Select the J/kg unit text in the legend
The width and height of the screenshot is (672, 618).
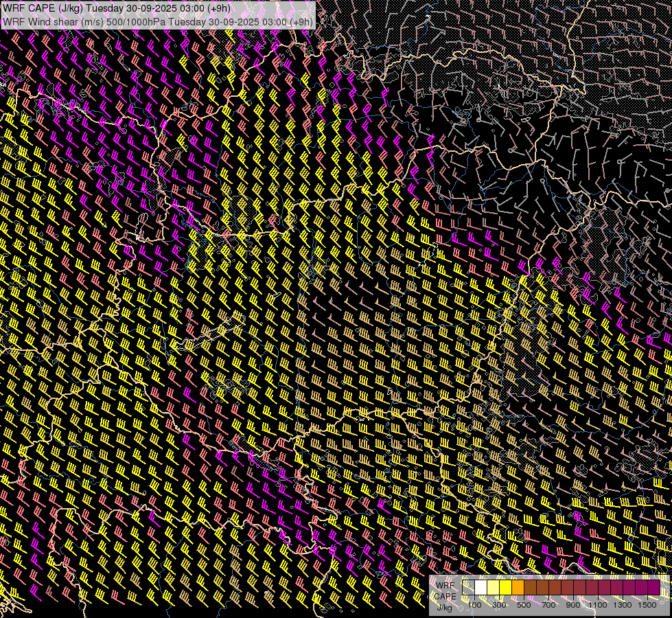[x=444, y=607]
